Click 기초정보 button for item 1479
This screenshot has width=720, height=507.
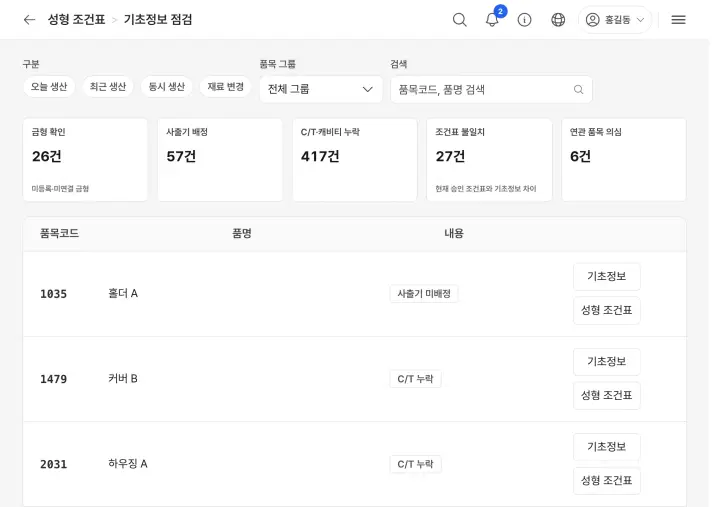click(607, 362)
